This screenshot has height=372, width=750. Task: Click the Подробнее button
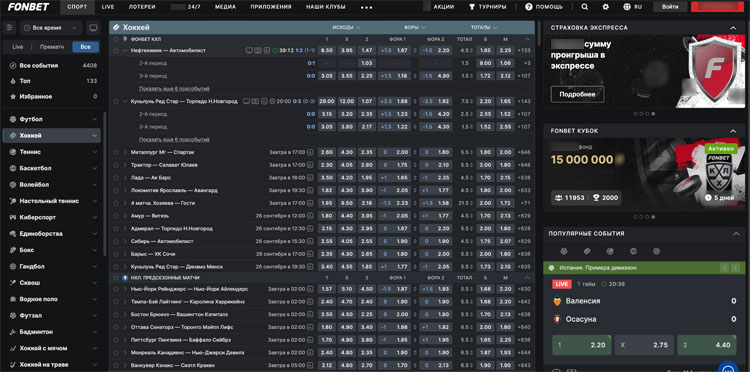point(577,94)
